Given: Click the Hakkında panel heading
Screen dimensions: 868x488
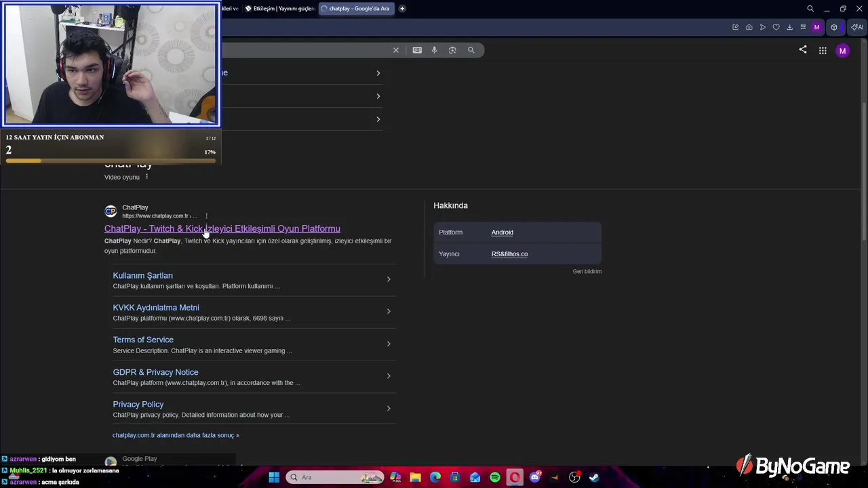Looking at the screenshot, I should click(x=450, y=205).
